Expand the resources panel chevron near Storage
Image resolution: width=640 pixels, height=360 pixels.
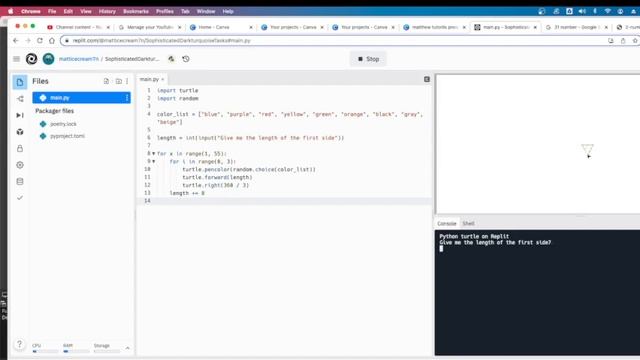[x=127, y=348]
